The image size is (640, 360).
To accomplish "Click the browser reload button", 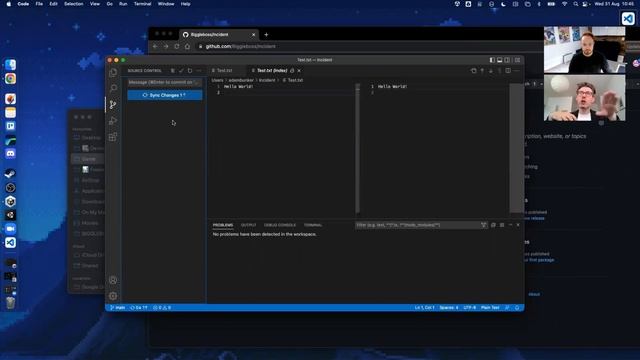I will (x=177, y=47).
